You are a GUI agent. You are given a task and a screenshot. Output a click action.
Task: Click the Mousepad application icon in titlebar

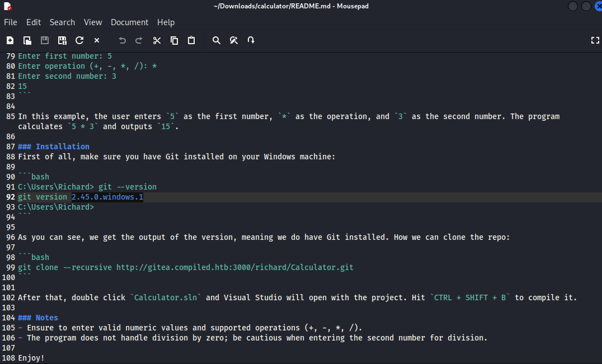click(x=8, y=6)
